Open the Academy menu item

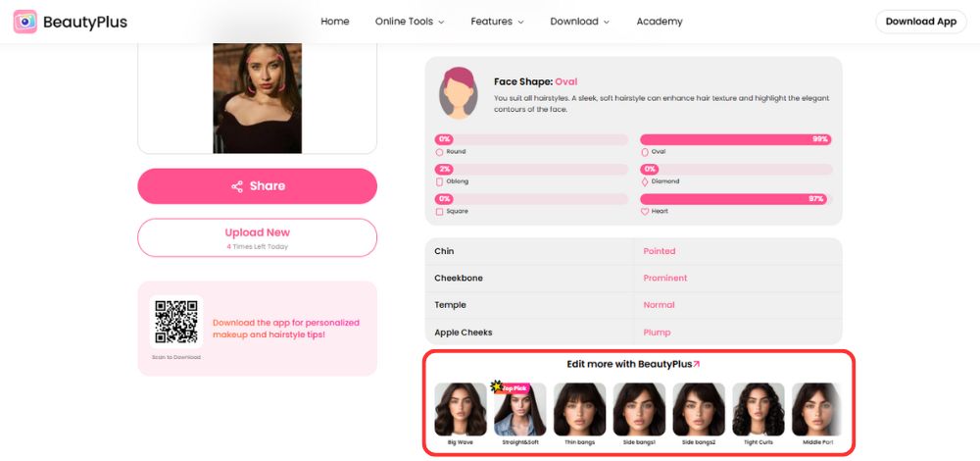pos(660,22)
